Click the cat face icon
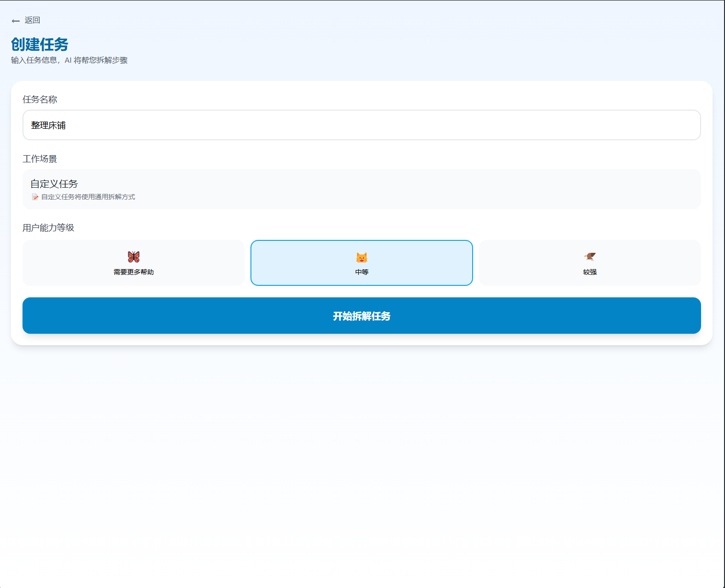Image resolution: width=725 pixels, height=588 pixels. 362,258
